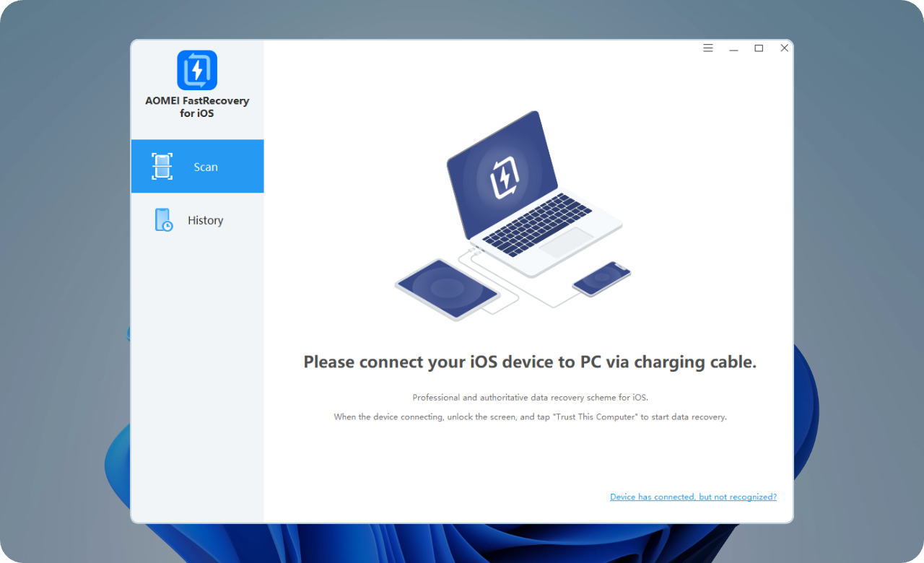Click the recovery logo on the laptop screen

pos(503,175)
